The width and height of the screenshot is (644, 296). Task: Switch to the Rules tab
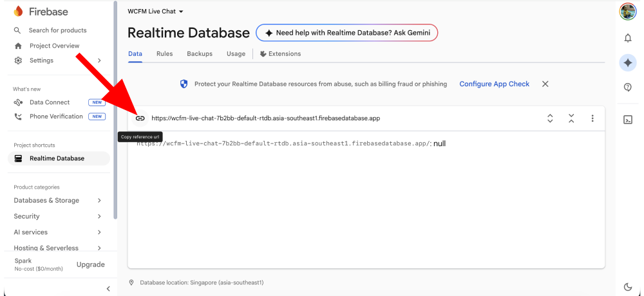point(164,54)
